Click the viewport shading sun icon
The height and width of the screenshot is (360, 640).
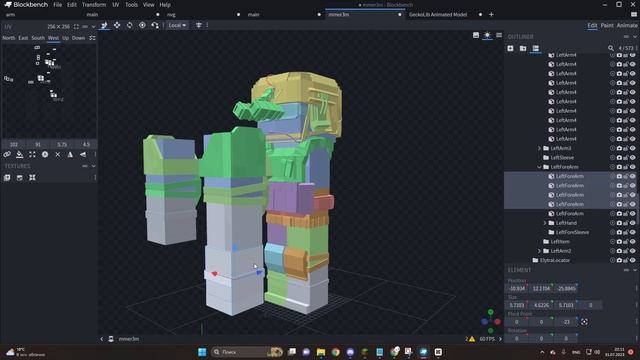(x=487, y=36)
